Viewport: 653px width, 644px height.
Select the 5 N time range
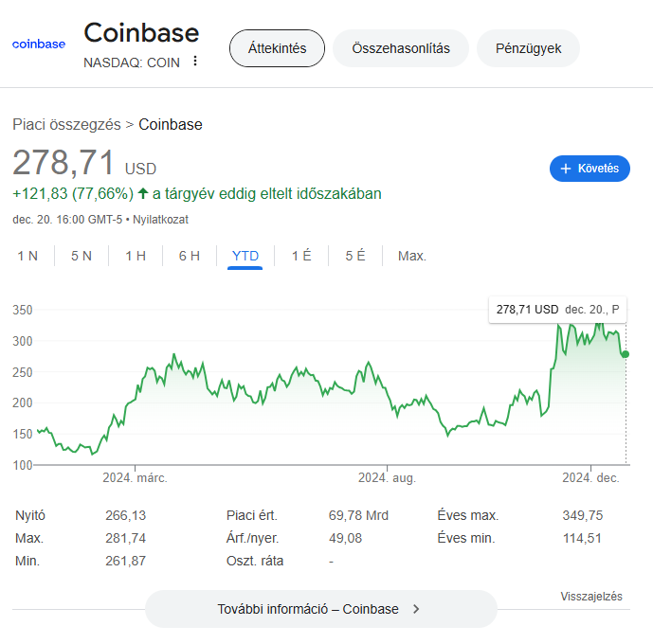[x=82, y=256]
